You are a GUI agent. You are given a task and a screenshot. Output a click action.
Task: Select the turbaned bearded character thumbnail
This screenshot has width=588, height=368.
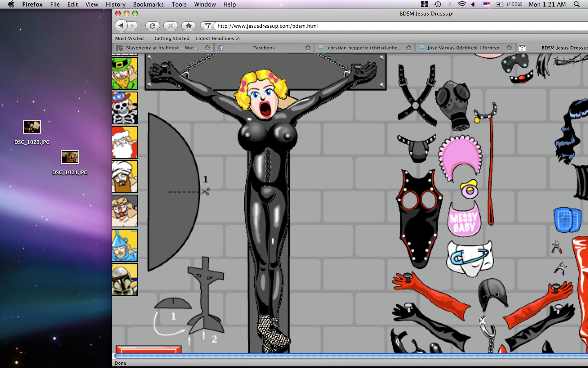125,177
